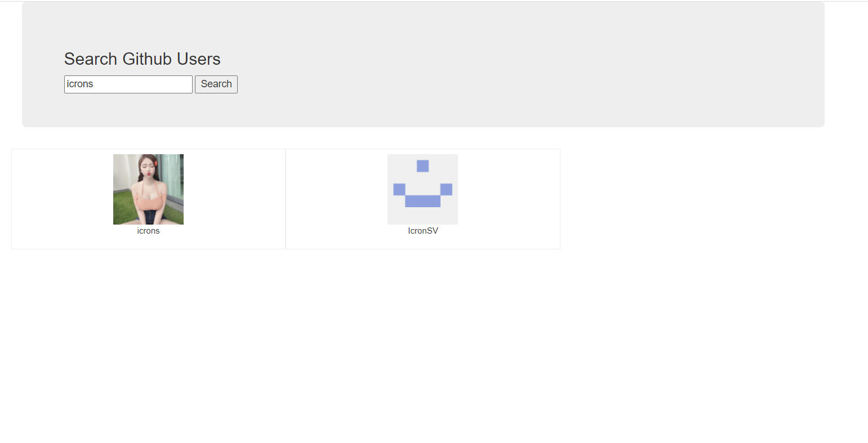Image resolution: width=868 pixels, height=443 pixels.
Task: Click the Search Github Users heading
Action: tap(142, 59)
